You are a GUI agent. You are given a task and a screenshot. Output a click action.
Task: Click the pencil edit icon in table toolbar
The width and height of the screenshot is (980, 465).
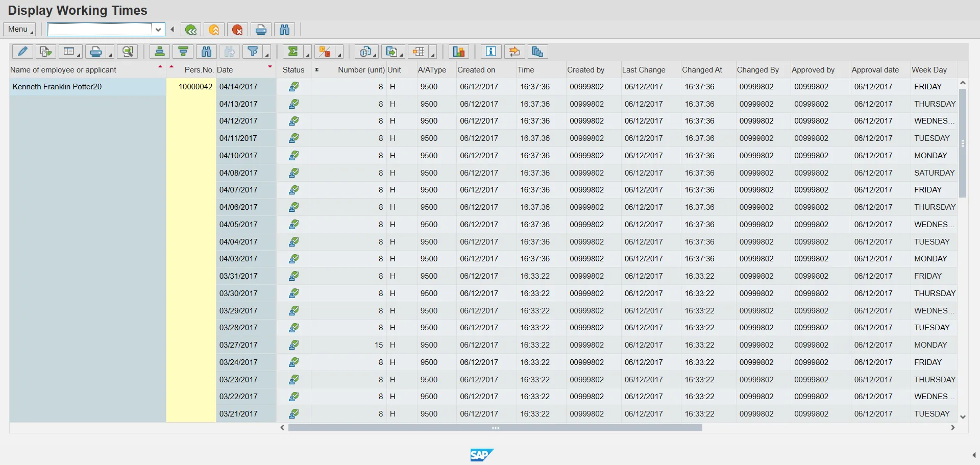tap(22, 52)
